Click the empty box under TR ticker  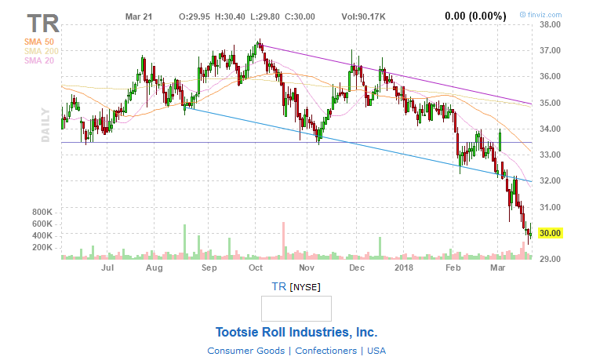(296, 308)
